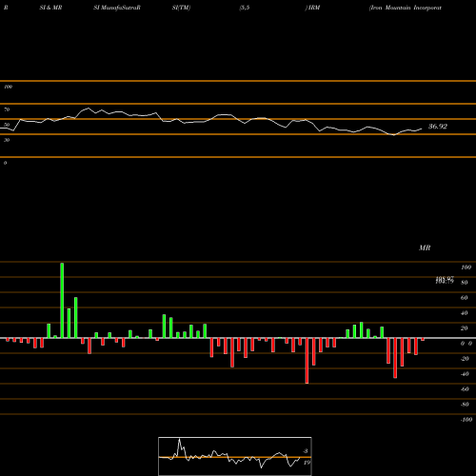Click the MR axis label -60
476x476 pixels.
click(x=465, y=389)
